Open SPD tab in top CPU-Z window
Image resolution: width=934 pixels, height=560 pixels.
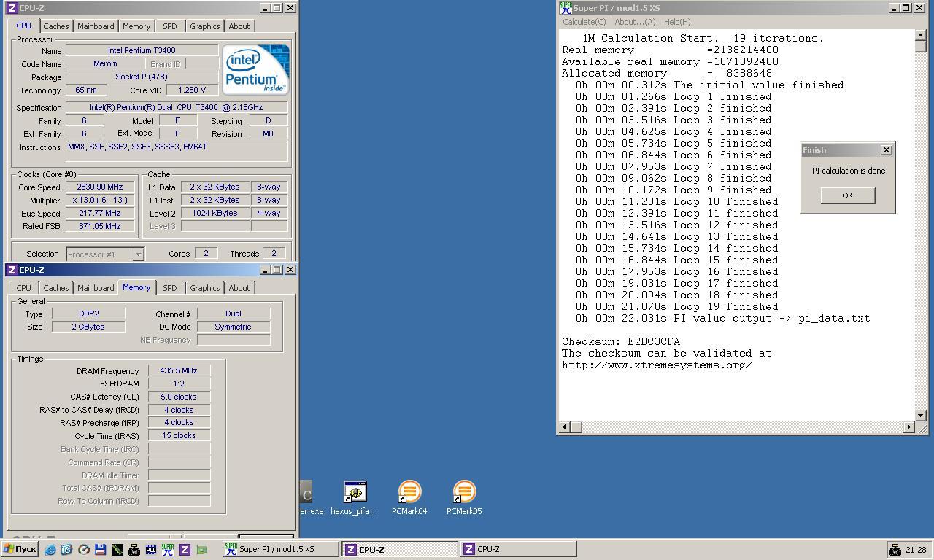point(169,26)
